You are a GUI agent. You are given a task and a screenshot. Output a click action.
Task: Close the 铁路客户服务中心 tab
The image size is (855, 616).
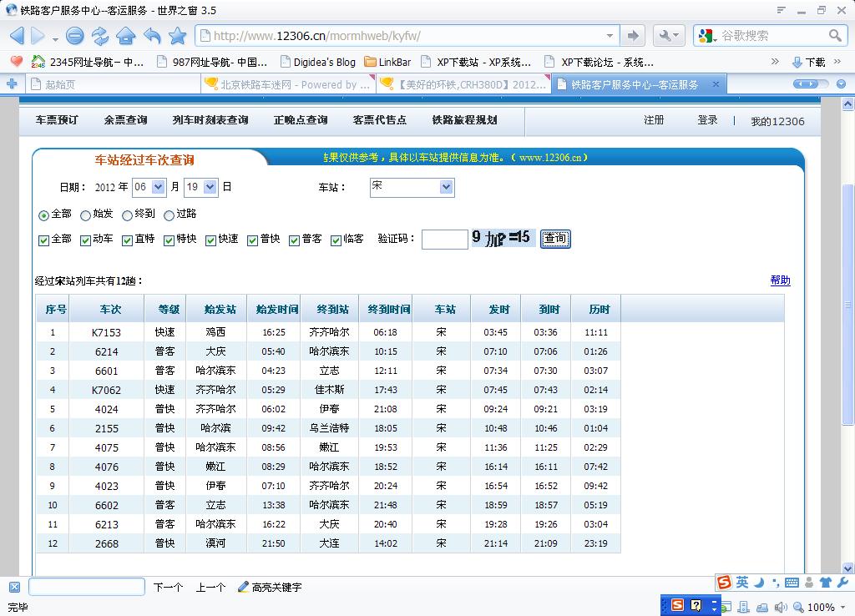[x=716, y=84]
